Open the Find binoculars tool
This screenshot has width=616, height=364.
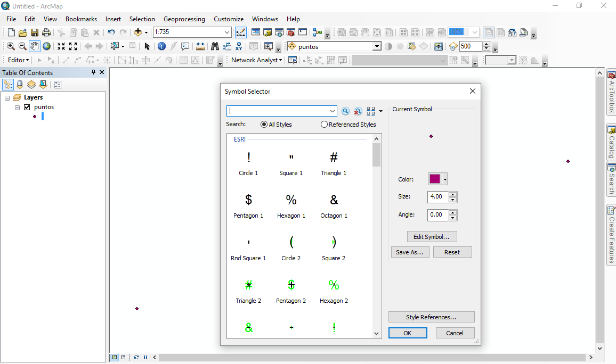click(215, 46)
